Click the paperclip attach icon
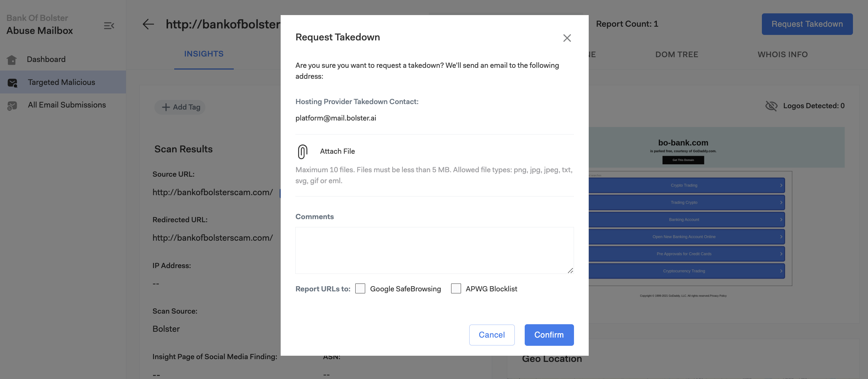Image resolution: width=868 pixels, height=379 pixels. tap(302, 151)
